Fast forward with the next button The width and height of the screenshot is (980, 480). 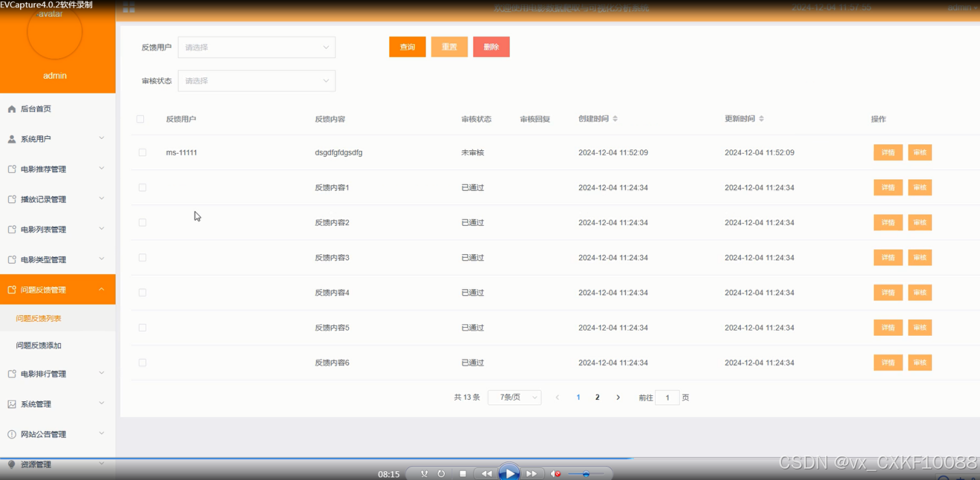pos(532,474)
